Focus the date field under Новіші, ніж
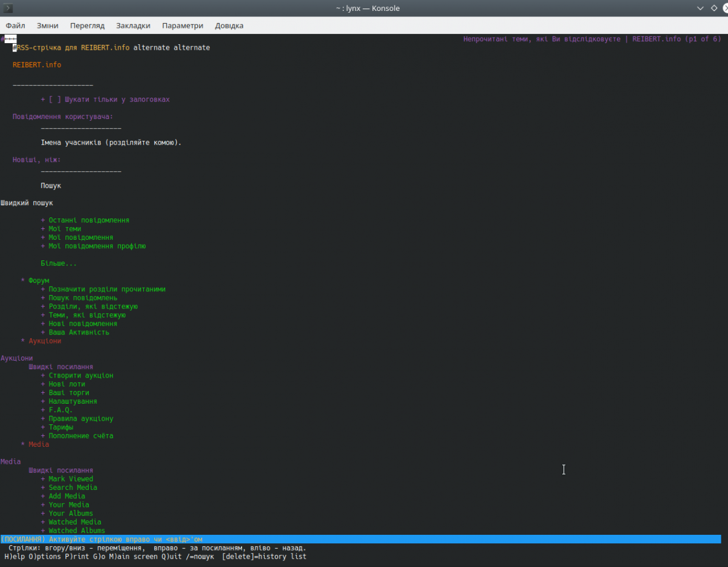728x567 pixels. pos(81,171)
